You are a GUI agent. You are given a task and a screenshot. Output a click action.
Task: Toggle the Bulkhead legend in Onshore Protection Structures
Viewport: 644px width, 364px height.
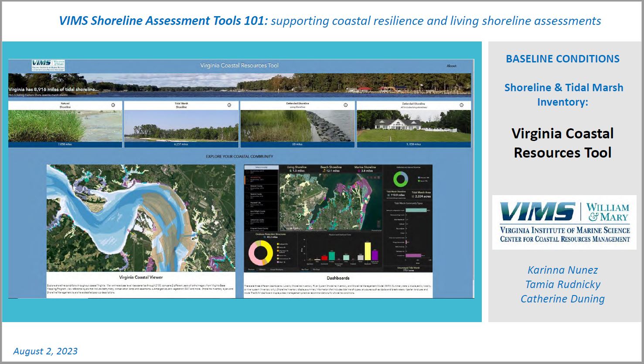[278, 244]
